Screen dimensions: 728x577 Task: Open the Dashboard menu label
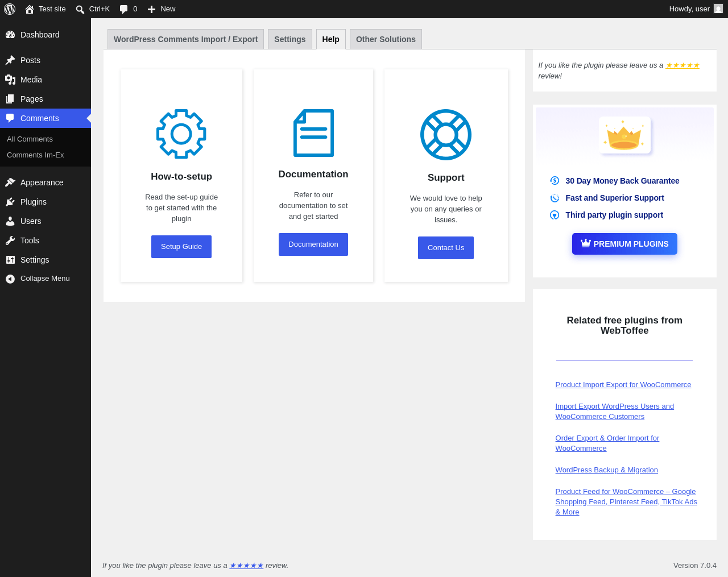[40, 35]
